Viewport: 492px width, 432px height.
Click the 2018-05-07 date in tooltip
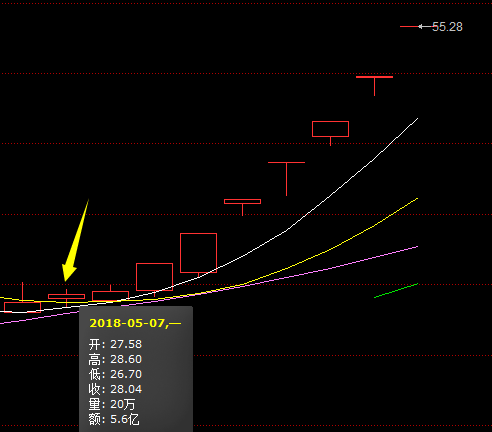127,323
